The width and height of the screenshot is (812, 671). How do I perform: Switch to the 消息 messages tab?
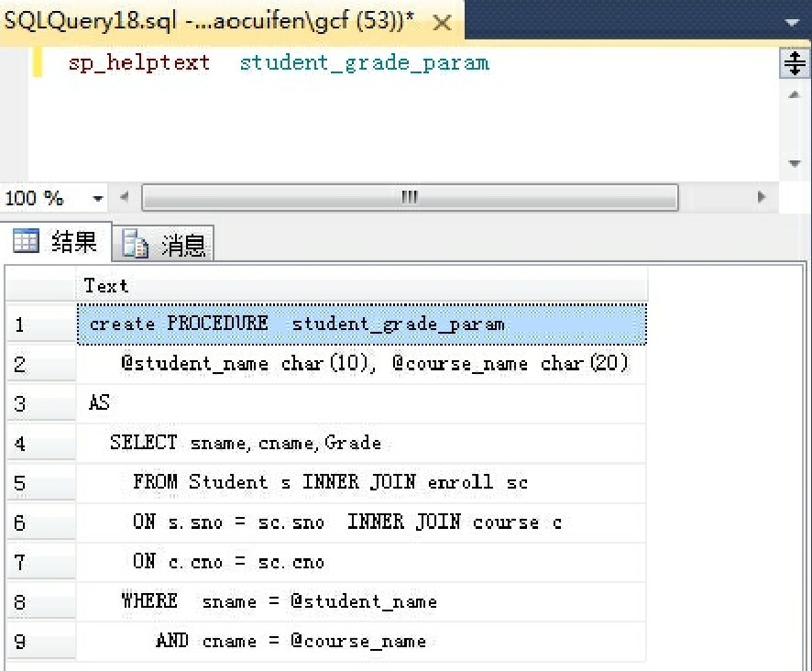(x=164, y=244)
